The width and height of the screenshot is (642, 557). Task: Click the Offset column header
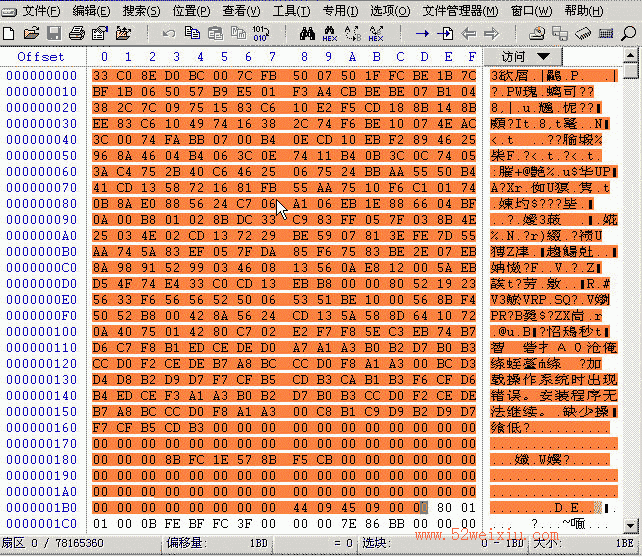pos(41,57)
